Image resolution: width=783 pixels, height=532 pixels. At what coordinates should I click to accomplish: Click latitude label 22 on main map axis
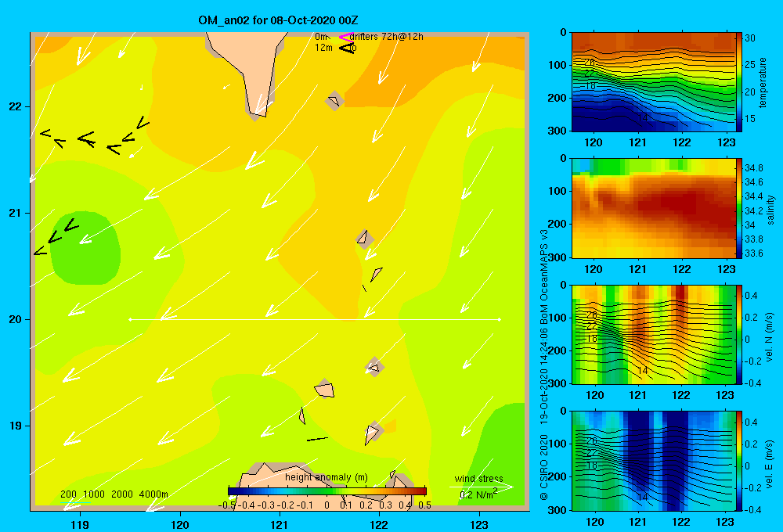click(x=15, y=107)
